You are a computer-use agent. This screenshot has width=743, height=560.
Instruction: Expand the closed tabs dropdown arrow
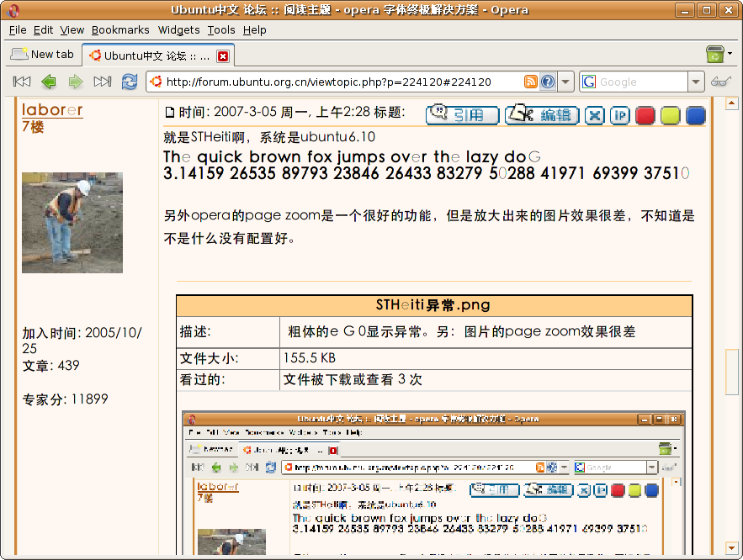(730, 54)
